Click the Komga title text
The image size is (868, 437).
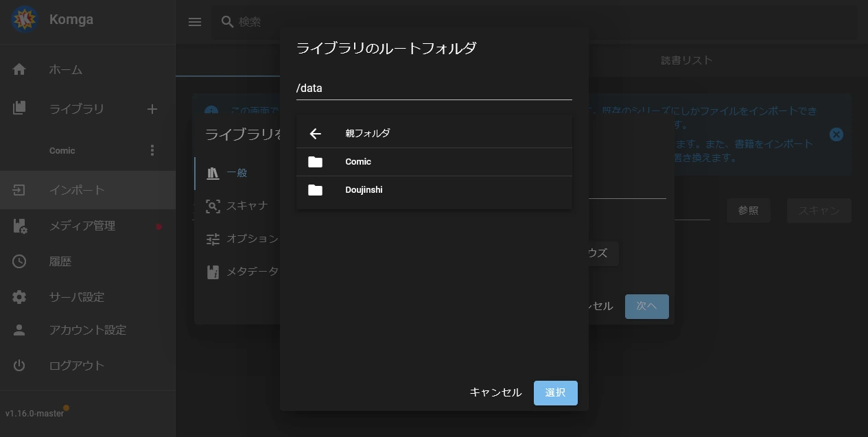coord(71,19)
